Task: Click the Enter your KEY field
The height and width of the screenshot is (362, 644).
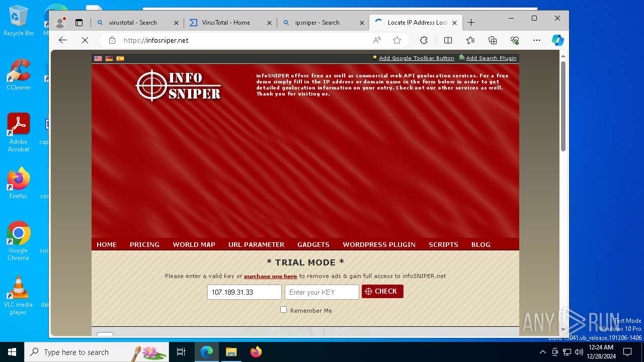Action: click(322, 292)
